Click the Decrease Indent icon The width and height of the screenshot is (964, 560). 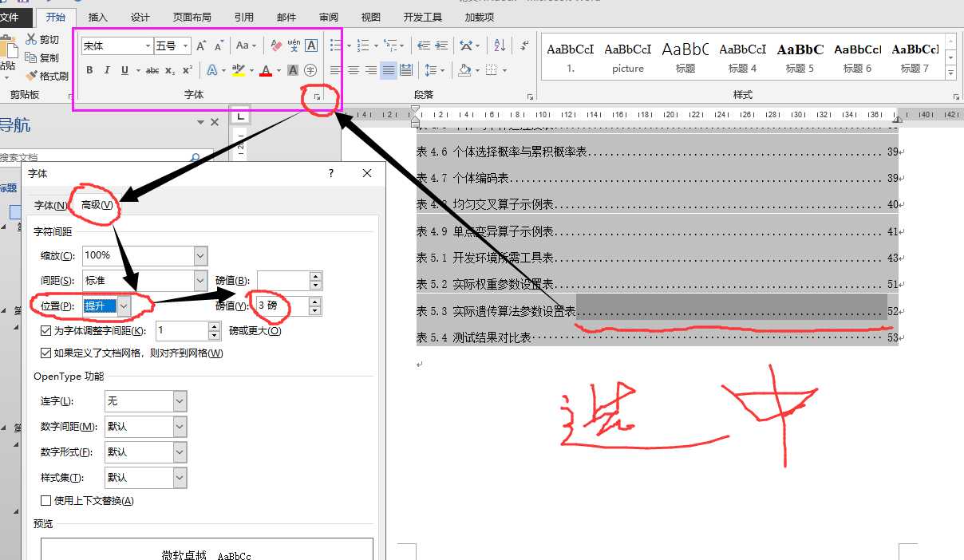(x=424, y=45)
